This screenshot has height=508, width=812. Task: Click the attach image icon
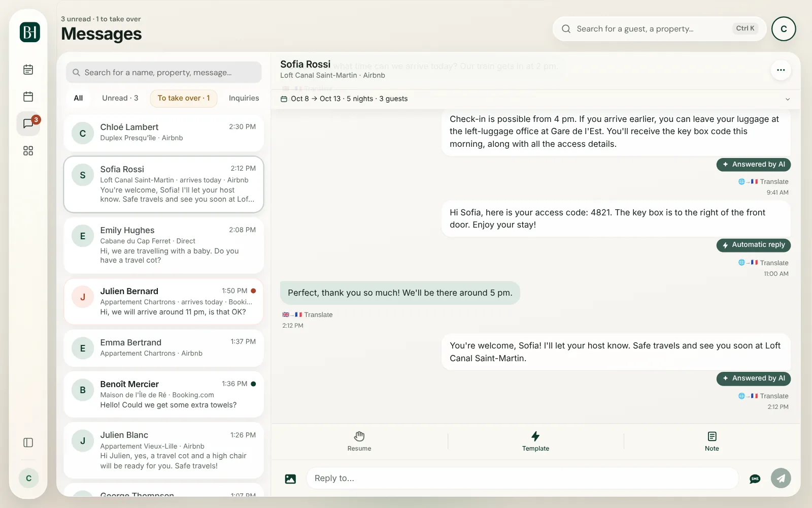(x=290, y=479)
